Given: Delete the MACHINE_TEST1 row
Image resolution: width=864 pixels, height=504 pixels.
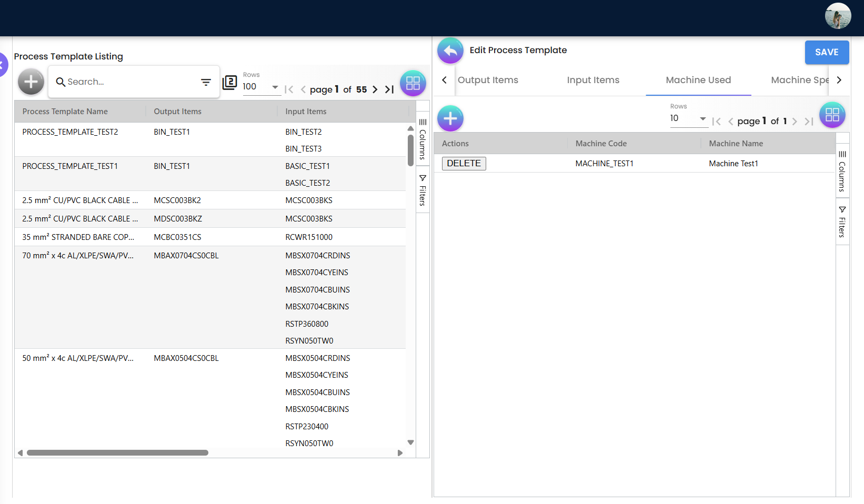Looking at the screenshot, I should pyautogui.click(x=464, y=164).
